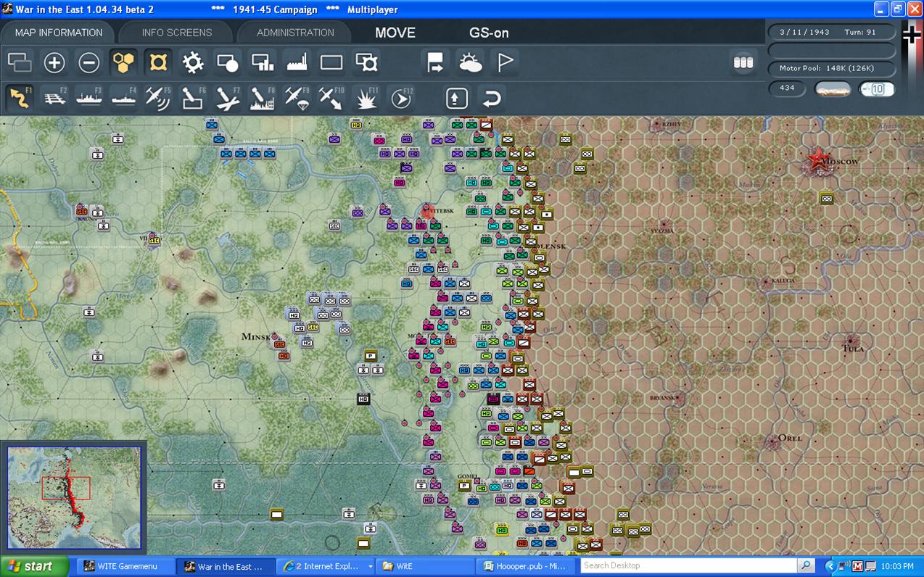Click the desktop search magnifier button
Screen dimensions: 924x577
click(x=806, y=566)
